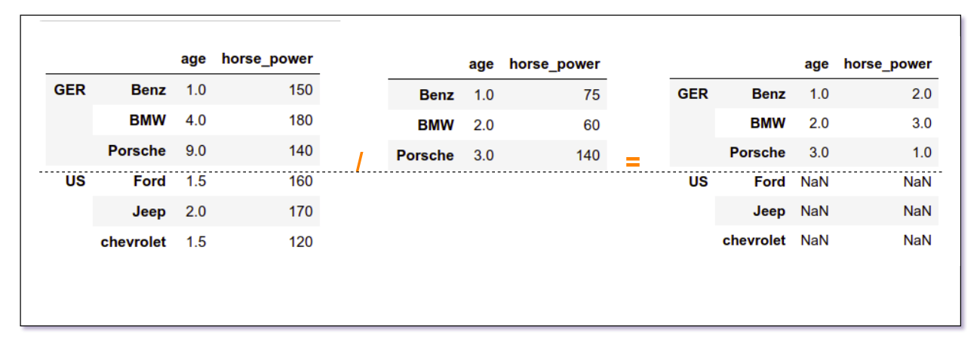Click the GER label in result table

pos(693,94)
